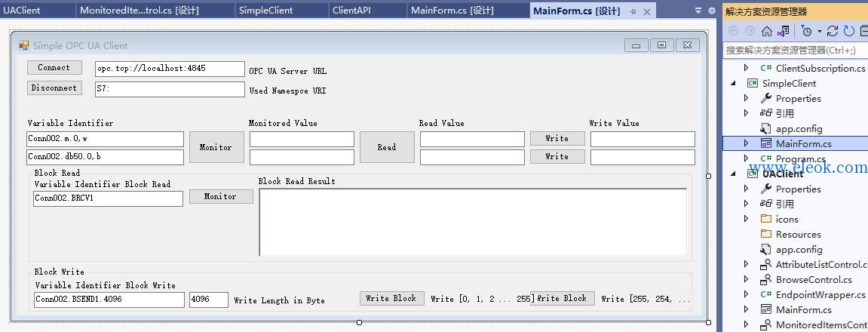The width and height of the screenshot is (868, 332).
Task: Click the Resources folder icon
Action: point(766,234)
